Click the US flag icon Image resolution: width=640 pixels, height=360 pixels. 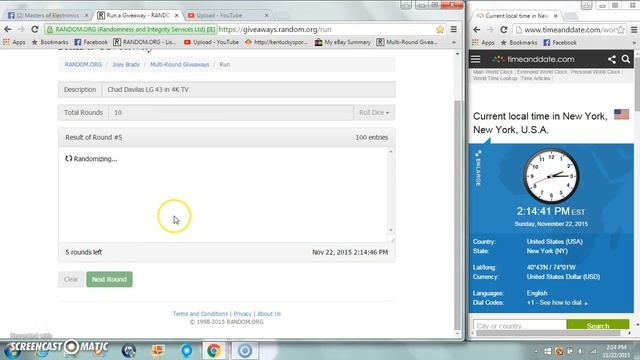click(621, 114)
